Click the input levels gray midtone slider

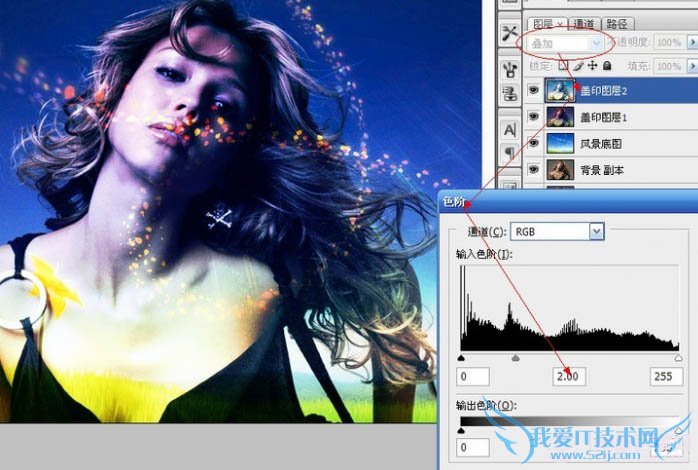(515, 358)
